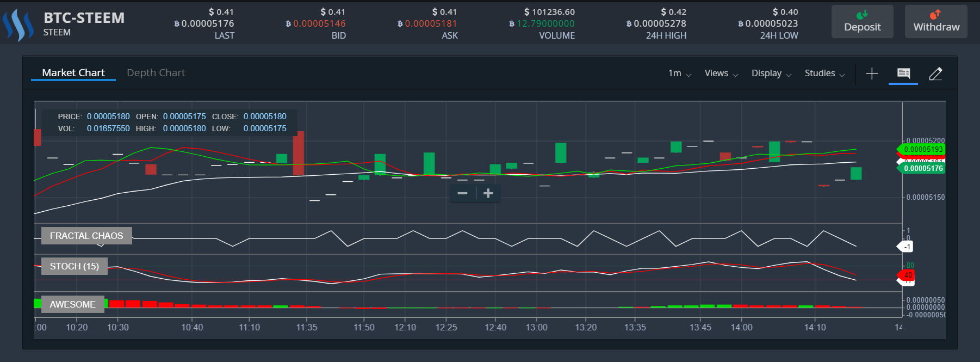
Task: Select the FRACTAL CHAOS study label
Action: tap(86, 236)
